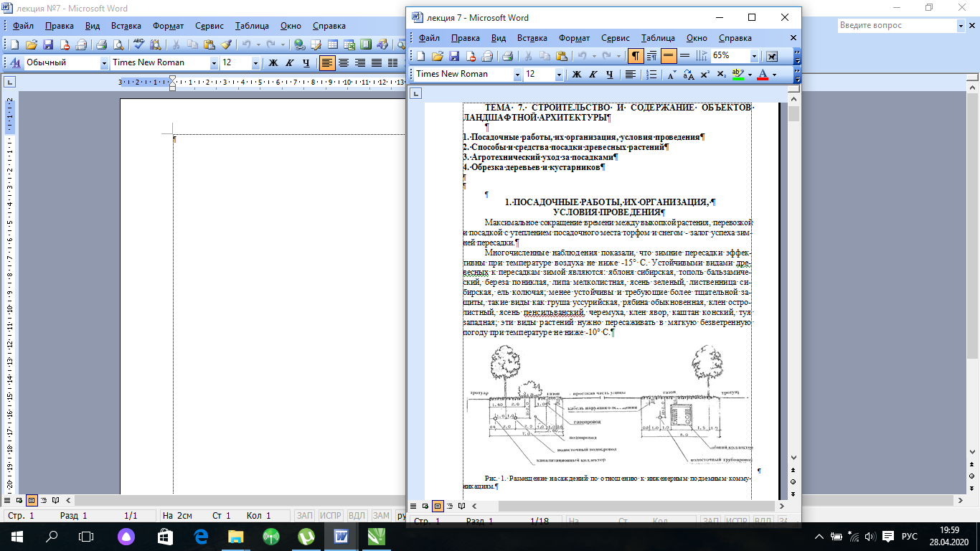
Task: Click the Word icon in the taskbar
Action: coord(341,536)
